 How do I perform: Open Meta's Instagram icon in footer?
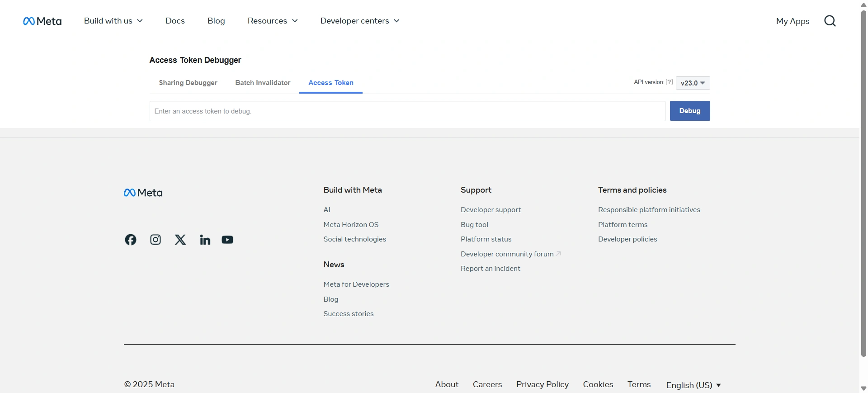click(x=156, y=240)
